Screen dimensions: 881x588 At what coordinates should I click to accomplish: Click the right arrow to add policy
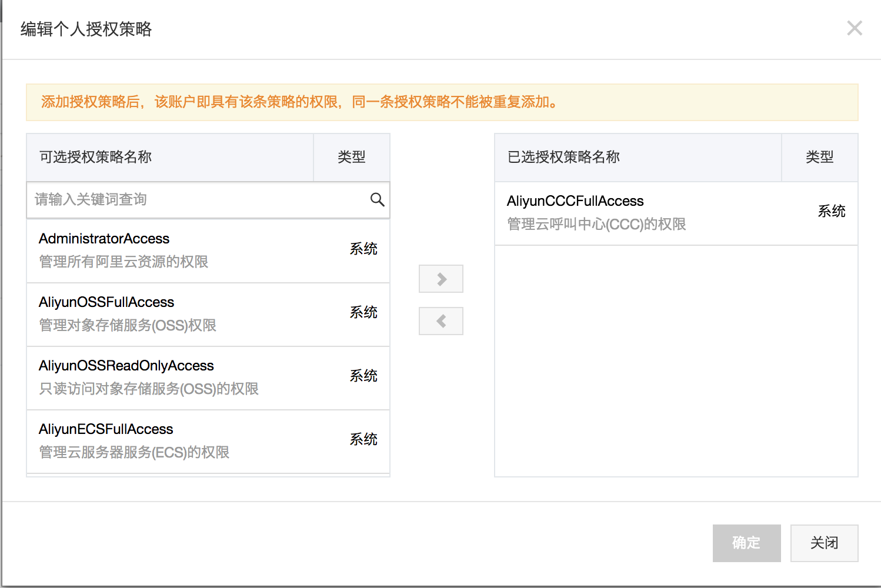click(x=441, y=279)
